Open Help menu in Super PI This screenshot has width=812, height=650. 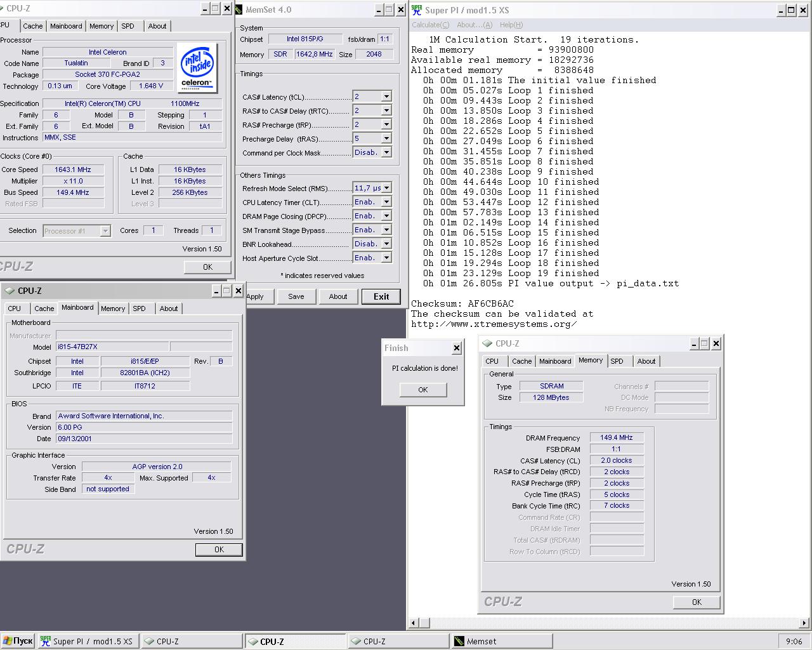coord(511,25)
